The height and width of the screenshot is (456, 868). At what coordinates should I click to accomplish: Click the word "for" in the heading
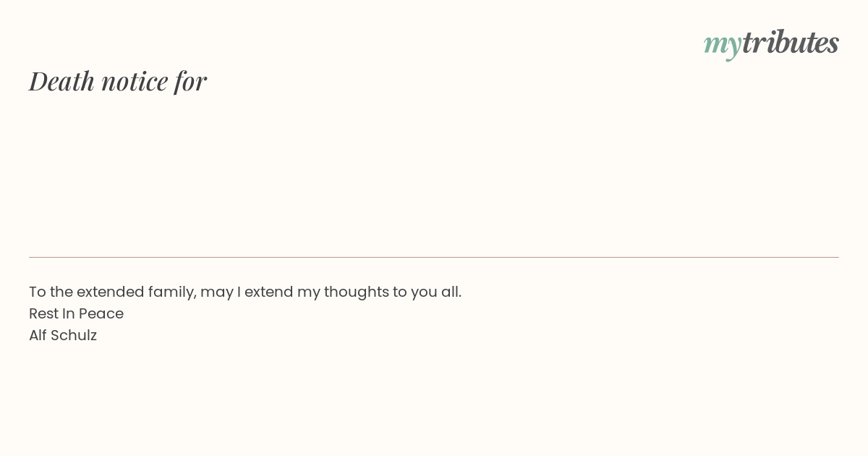pyautogui.click(x=190, y=81)
